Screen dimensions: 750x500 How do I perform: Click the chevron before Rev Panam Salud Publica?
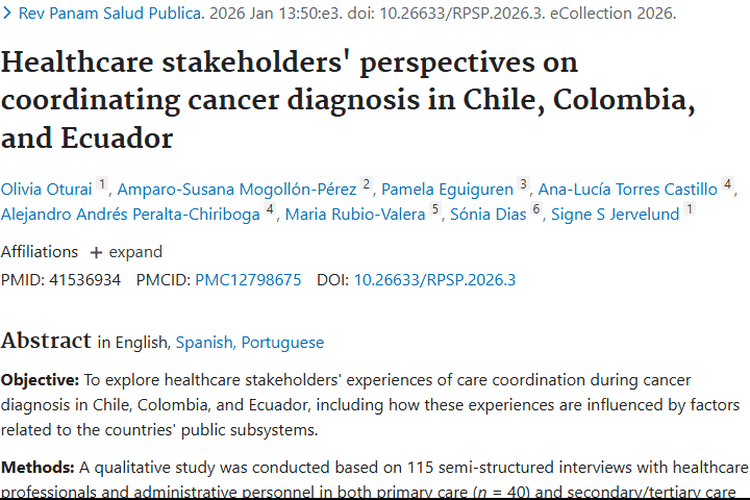tap(6, 14)
